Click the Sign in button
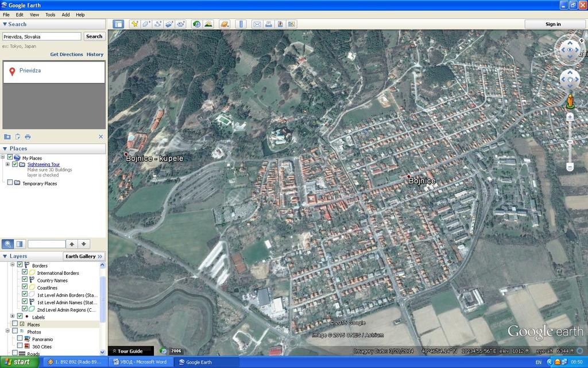 [x=553, y=24]
